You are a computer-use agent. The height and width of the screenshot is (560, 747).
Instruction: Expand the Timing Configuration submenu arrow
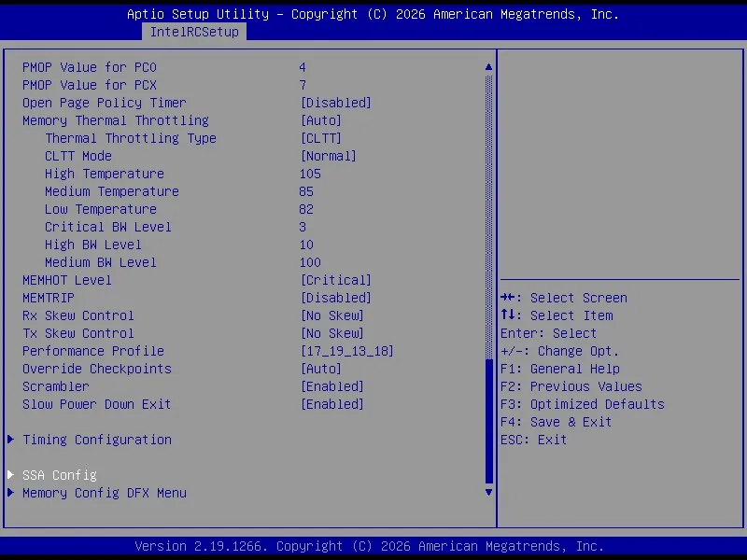point(10,440)
